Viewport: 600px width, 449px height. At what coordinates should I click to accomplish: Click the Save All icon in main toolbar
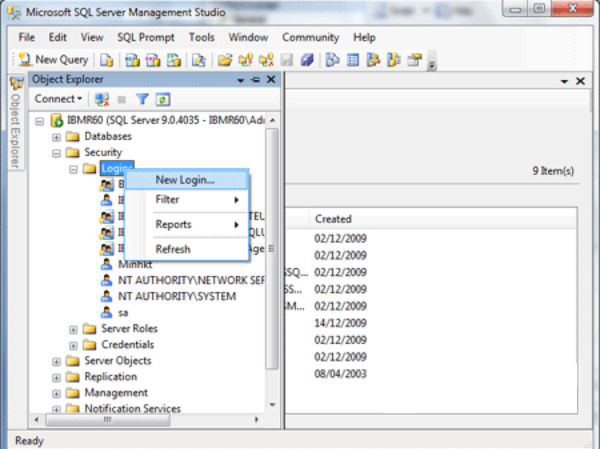click(308, 59)
